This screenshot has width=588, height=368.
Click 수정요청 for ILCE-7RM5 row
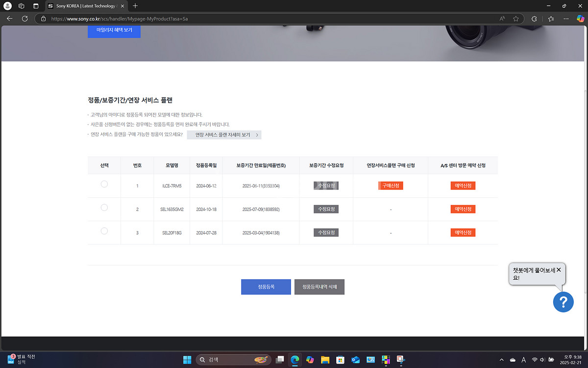[326, 186]
